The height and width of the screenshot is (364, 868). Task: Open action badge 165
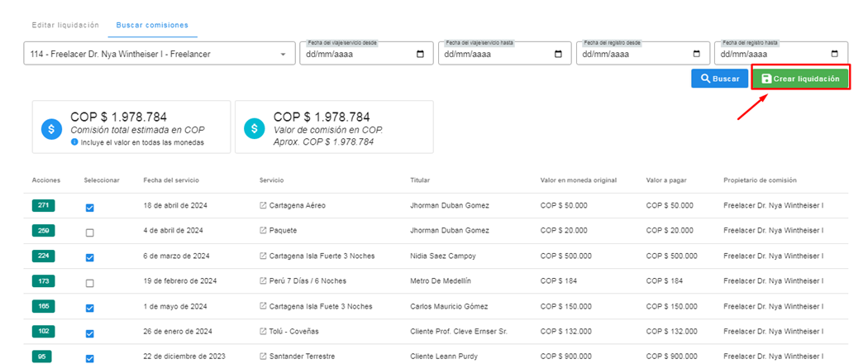pyautogui.click(x=43, y=307)
